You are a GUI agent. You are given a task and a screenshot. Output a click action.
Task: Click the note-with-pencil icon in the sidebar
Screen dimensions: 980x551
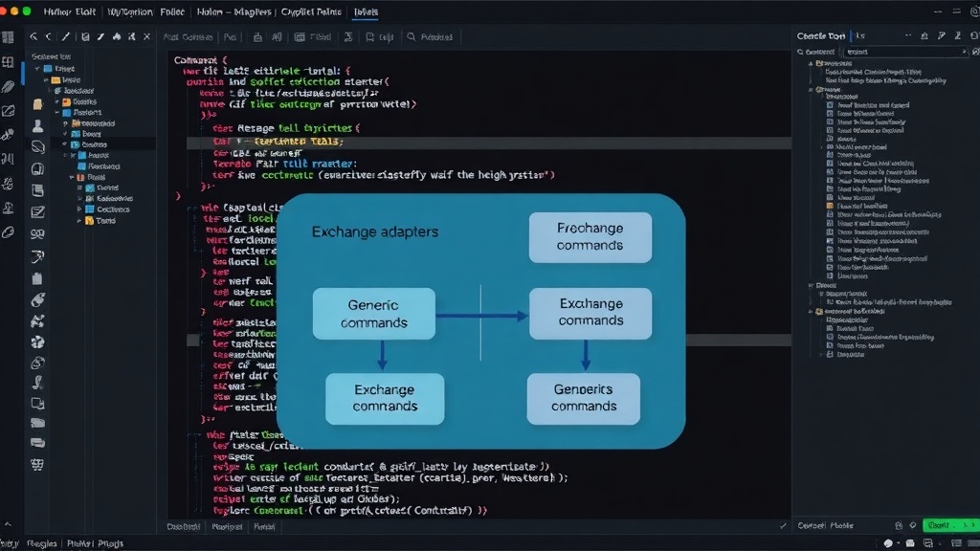click(x=37, y=212)
